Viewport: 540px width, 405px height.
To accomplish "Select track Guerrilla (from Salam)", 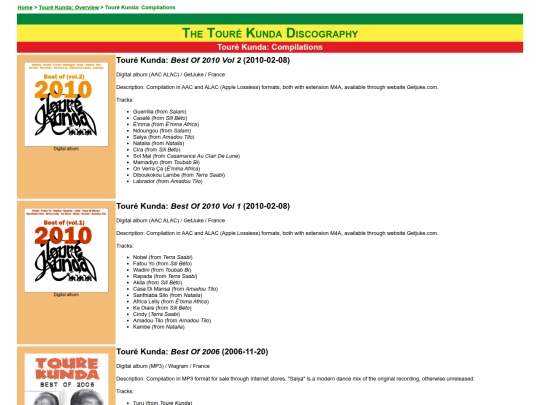I will pyautogui.click(x=159, y=112).
